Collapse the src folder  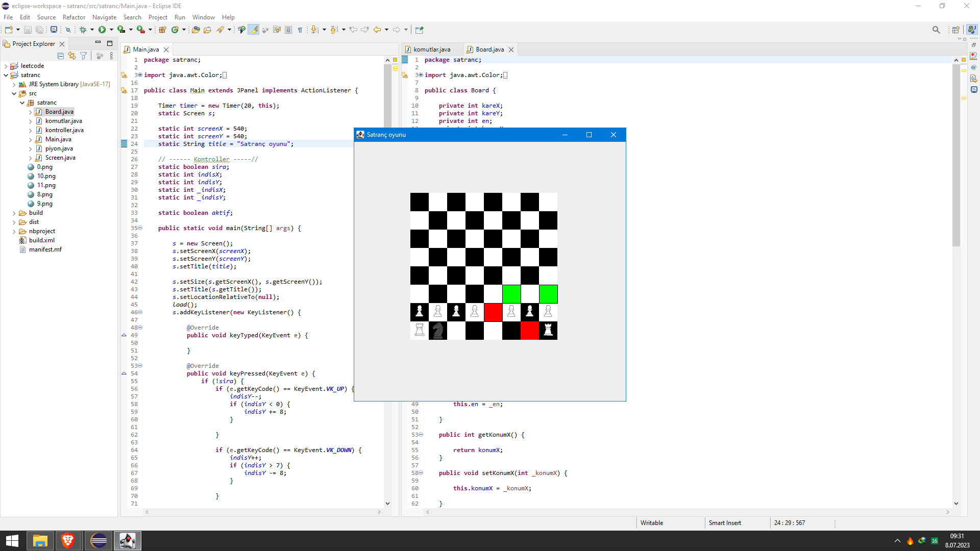click(x=14, y=93)
